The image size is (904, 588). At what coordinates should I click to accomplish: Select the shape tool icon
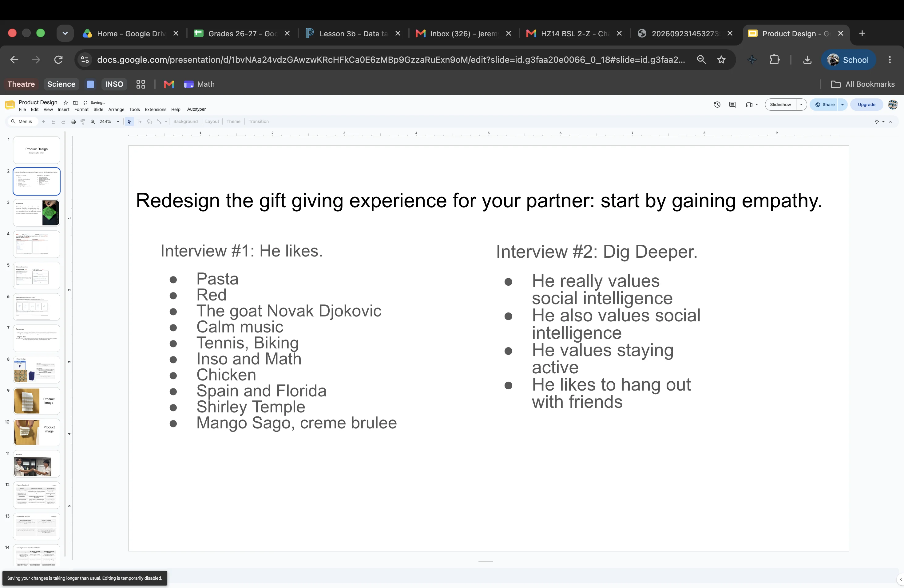tap(149, 121)
